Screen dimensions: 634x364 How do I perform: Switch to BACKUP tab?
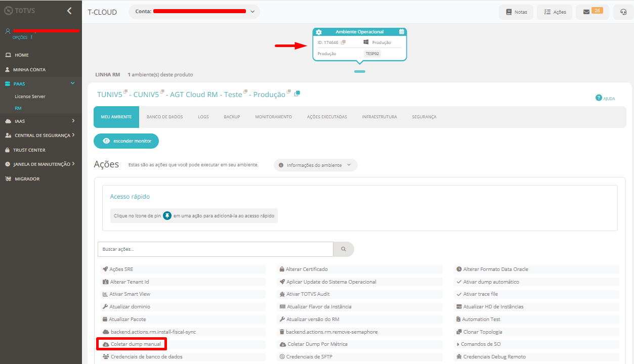(x=232, y=117)
